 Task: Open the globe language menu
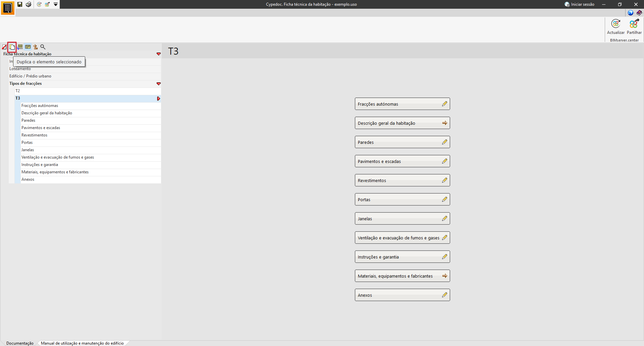[x=631, y=13]
